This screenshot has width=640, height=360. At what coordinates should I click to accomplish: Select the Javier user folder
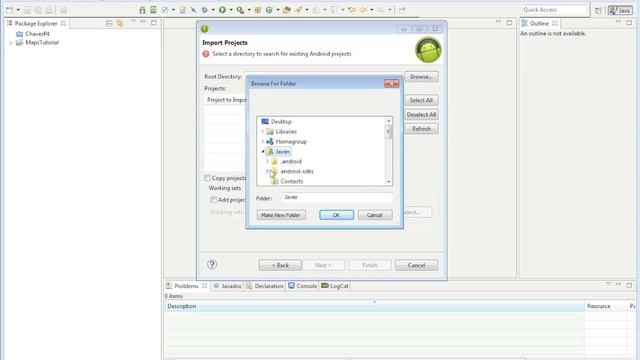point(282,151)
